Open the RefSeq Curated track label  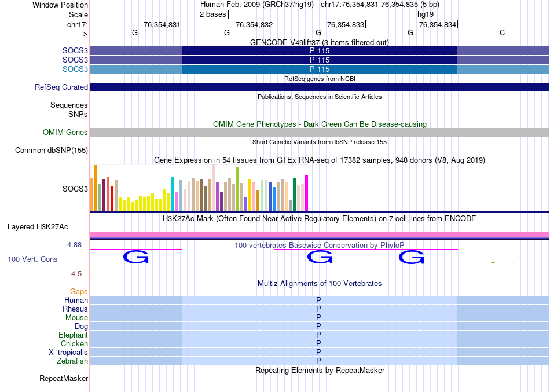[x=61, y=87]
